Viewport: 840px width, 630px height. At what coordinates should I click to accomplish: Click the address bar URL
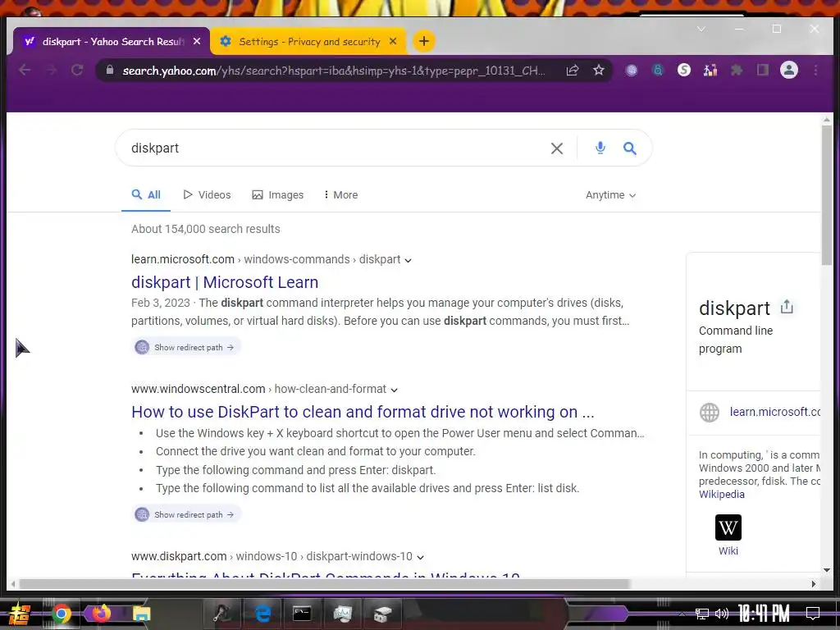tap(333, 71)
